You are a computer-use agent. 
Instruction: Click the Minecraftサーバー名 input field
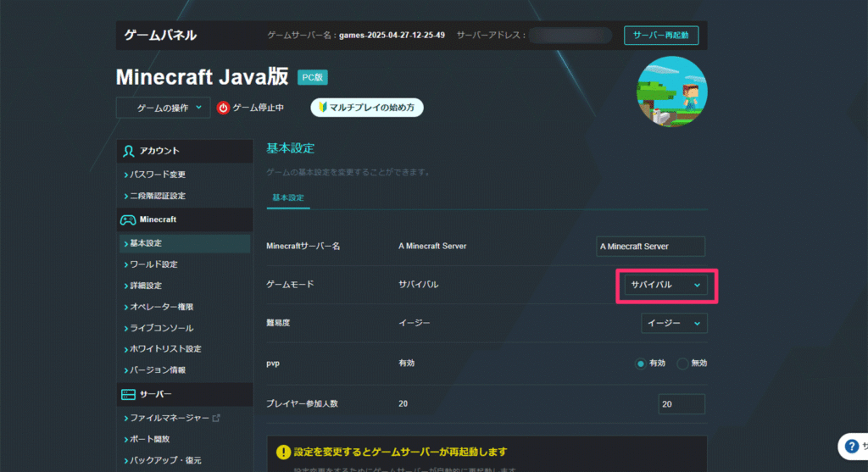650,247
